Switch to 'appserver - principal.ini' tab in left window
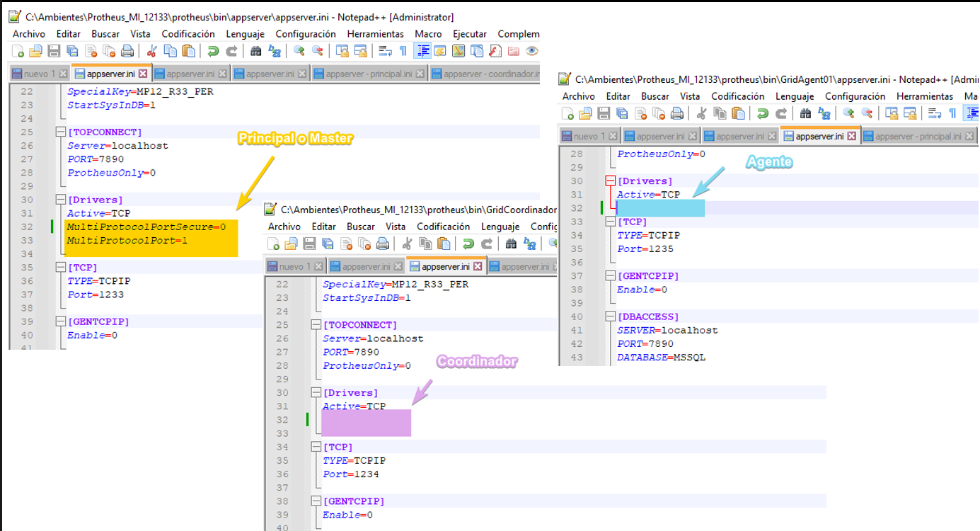Viewport: 980px width, 531px height. coord(369,74)
